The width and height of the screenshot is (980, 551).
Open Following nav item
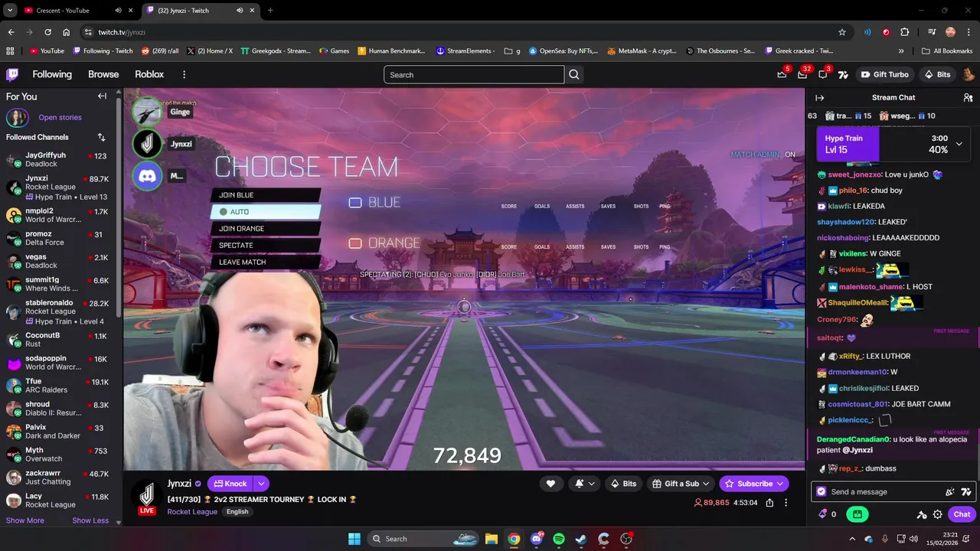(52, 74)
